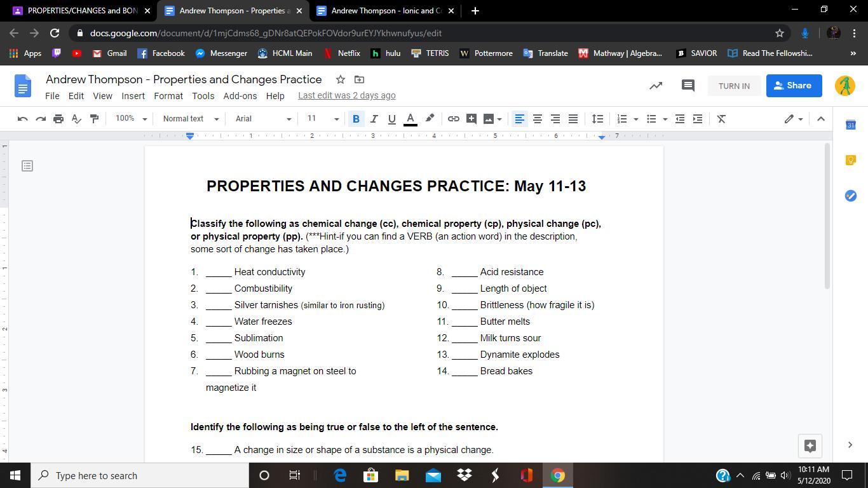
Task: Open the Format menu
Action: click(168, 96)
